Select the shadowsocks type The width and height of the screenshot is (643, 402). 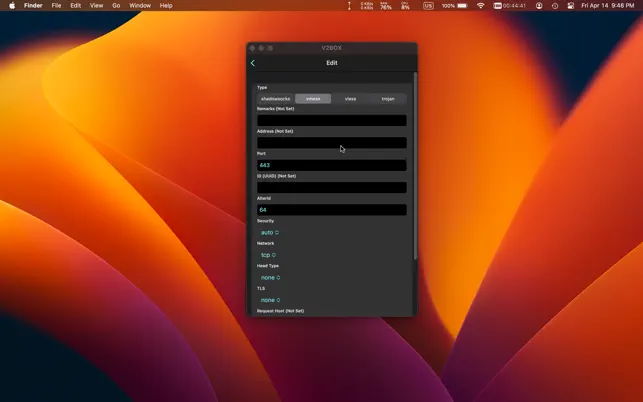(x=276, y=99)
